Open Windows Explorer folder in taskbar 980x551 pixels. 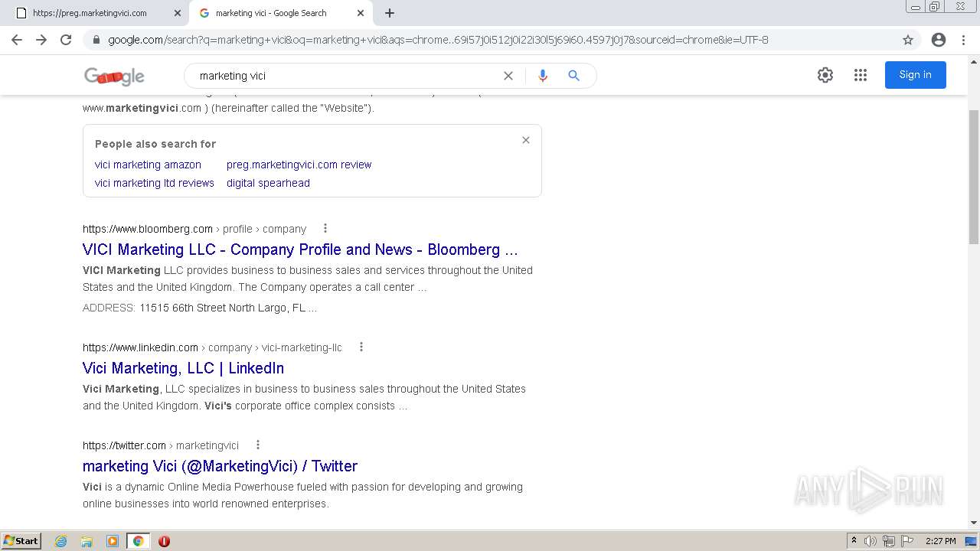coord(87,541)
